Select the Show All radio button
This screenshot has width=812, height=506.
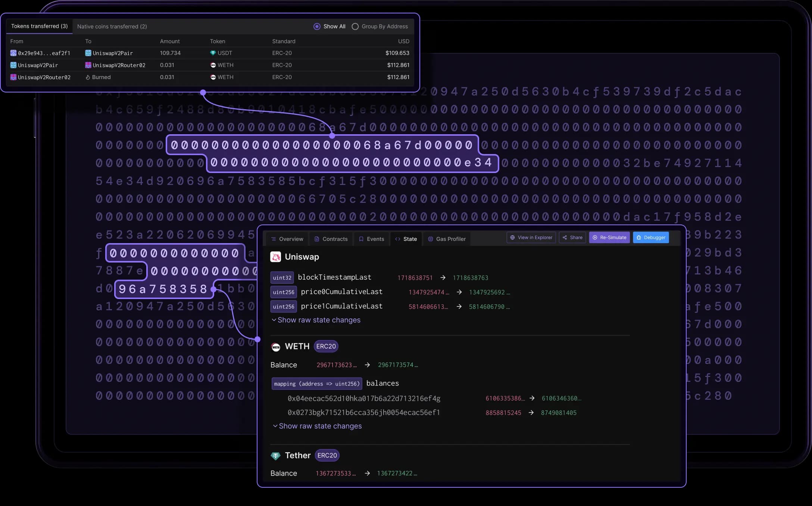pyautogui.click(x=317, y=26)
